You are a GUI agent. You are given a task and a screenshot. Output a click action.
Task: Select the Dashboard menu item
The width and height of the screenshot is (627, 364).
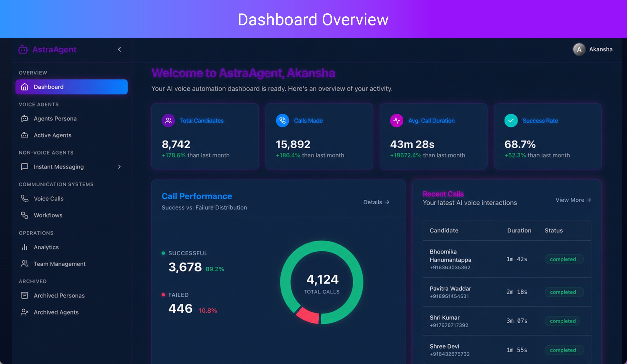pyautogui.click(x=71, y=87)
